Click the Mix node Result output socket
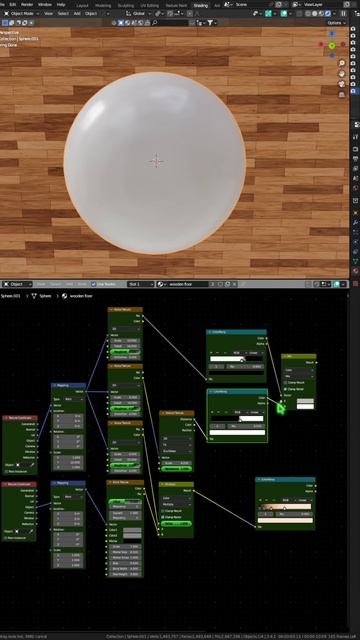 pos(316,362)
